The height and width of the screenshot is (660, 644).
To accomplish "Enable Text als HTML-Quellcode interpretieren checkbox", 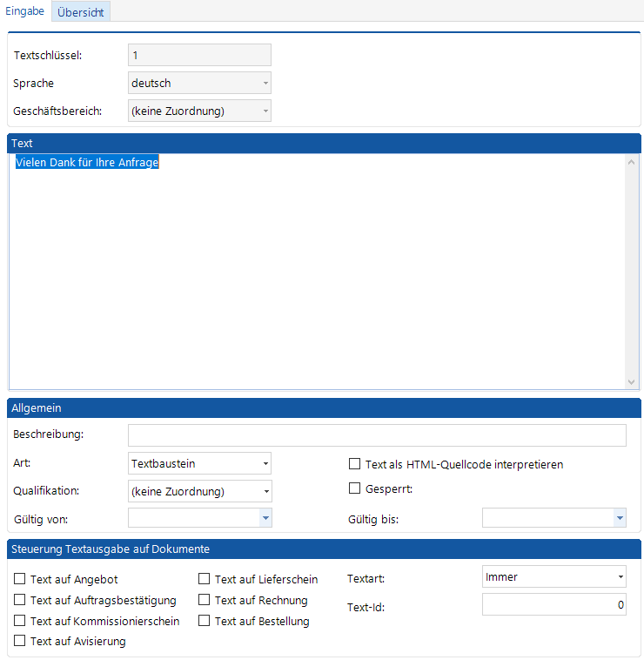I will point(354,464).
